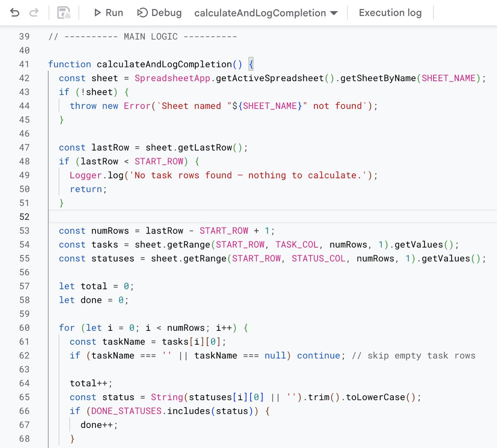497x448 pixels.
Task: Click the 'skip empty task rows' comment
Action: (414, 356)
